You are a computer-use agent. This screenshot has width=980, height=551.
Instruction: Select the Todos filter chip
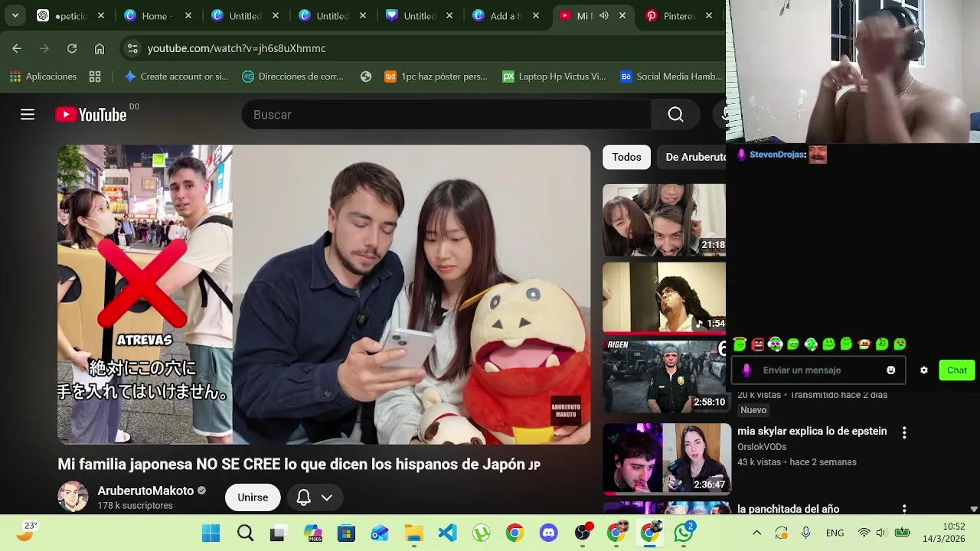[626, 157]
